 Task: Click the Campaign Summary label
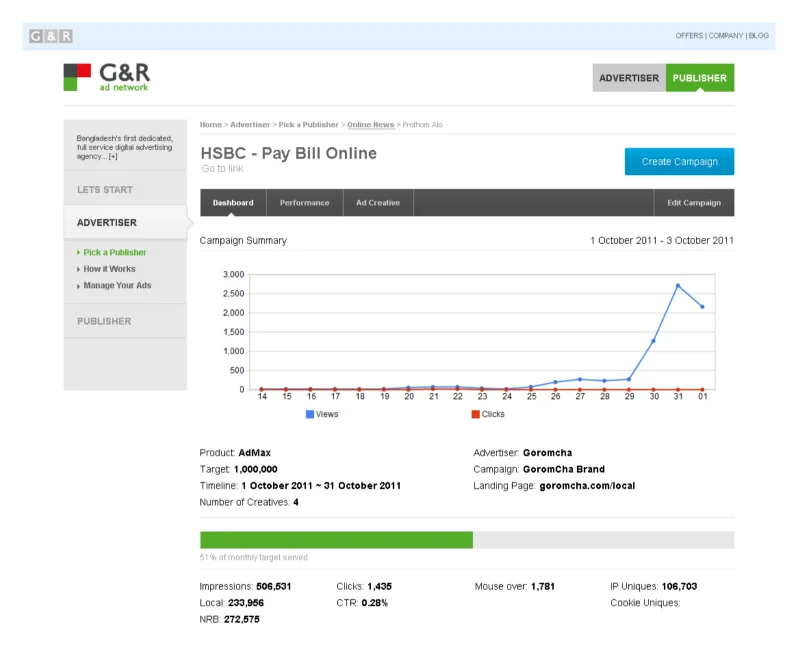point(243,241)
